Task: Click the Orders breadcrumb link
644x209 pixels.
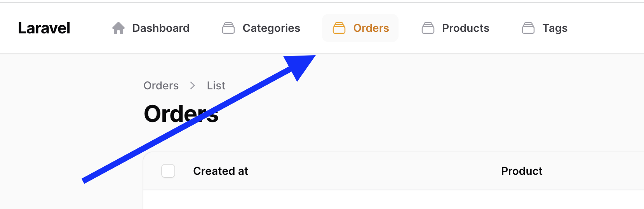Action: pos(161,85)
